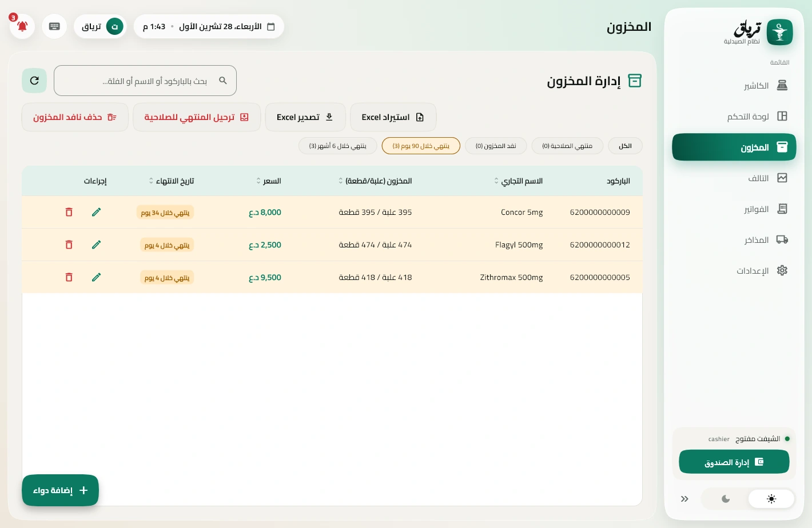This screenshot has height=528, width=812.
Task: Switch to light mode sun toggle
Action: coord(771,499)
